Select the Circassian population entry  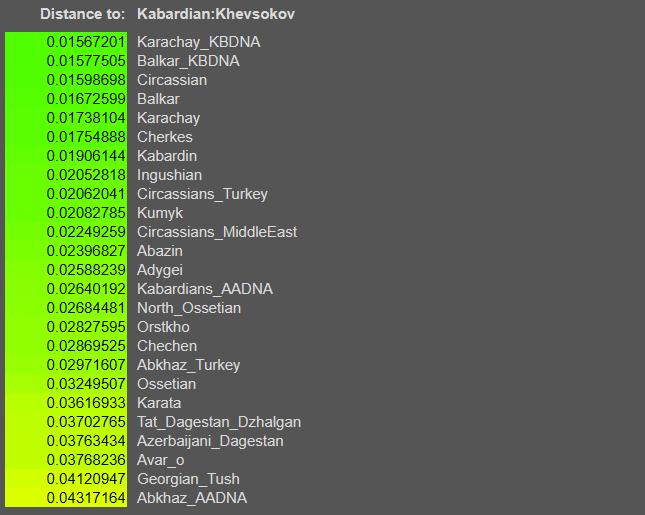point(172,80)
